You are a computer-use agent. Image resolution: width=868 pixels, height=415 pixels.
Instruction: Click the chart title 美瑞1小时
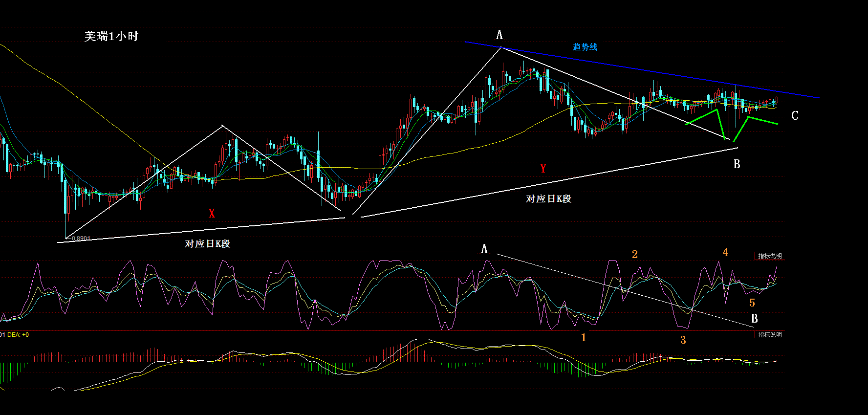[111, 36]
